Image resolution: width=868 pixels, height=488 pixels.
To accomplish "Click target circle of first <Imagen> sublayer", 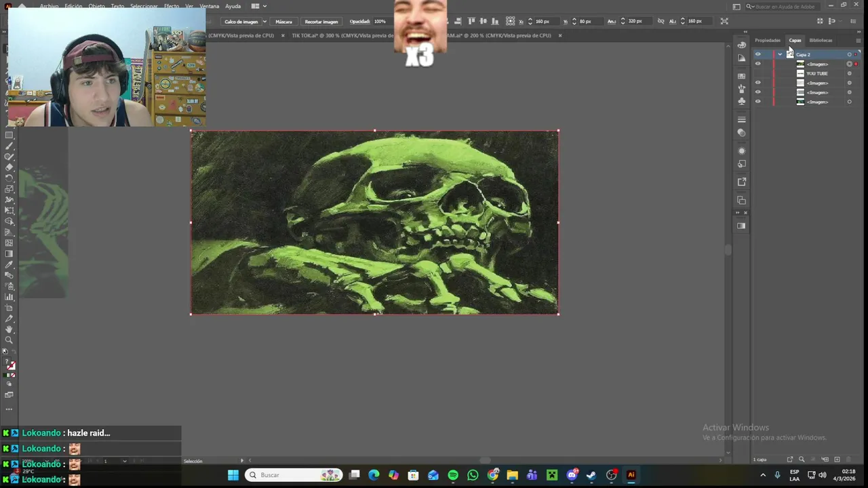I will pos(849,64).
